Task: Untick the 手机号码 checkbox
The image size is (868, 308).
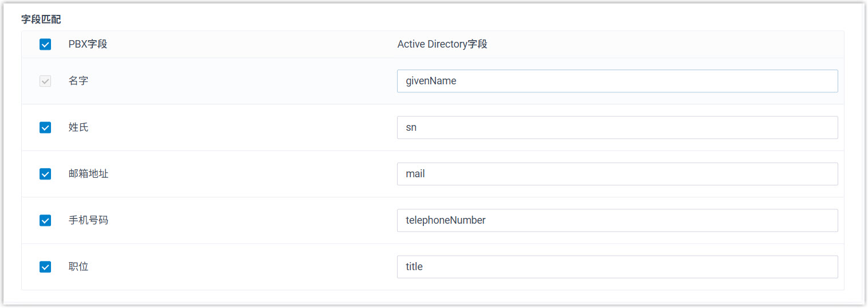Action: [x=45, y=220]
